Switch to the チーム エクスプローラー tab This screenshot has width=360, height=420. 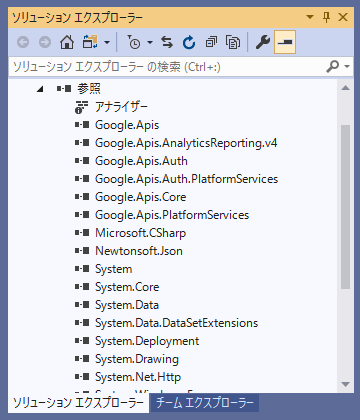tap(205, 402)
